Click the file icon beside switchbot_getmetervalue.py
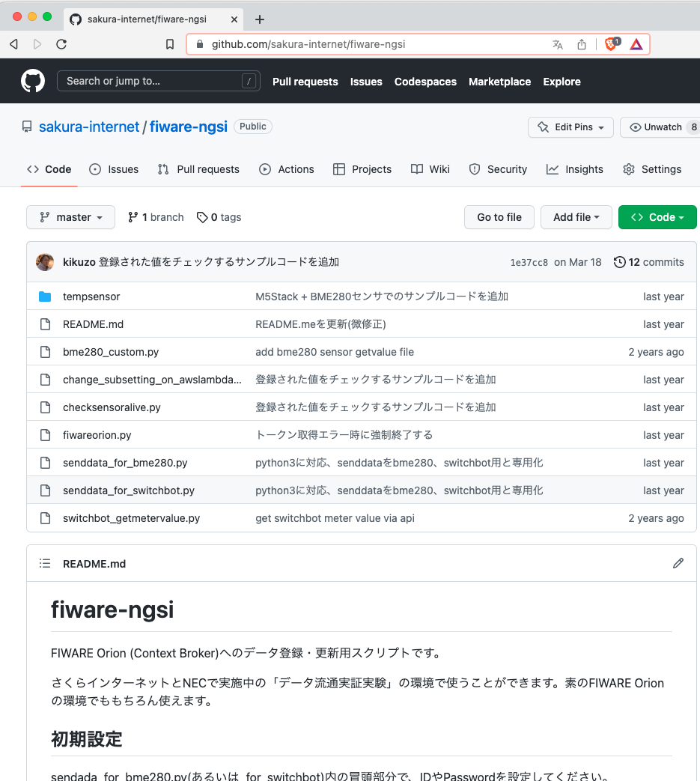700x781 pixels. 46,518
